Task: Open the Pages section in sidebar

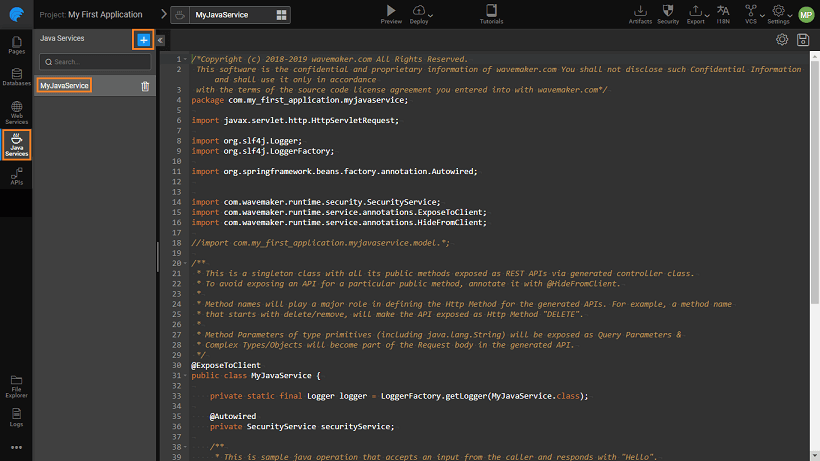Action: (16, 44)
